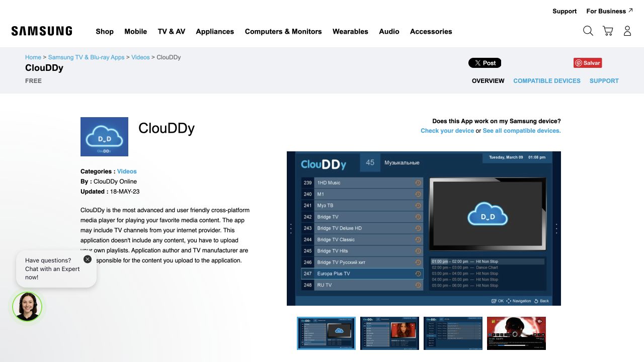644x362 pixels.
Task: Open the user account icon
Action: click(627, 31)
